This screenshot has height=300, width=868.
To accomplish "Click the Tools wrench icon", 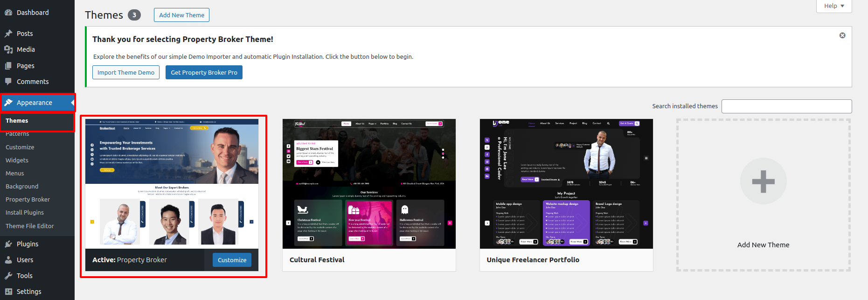I will 8,276.
